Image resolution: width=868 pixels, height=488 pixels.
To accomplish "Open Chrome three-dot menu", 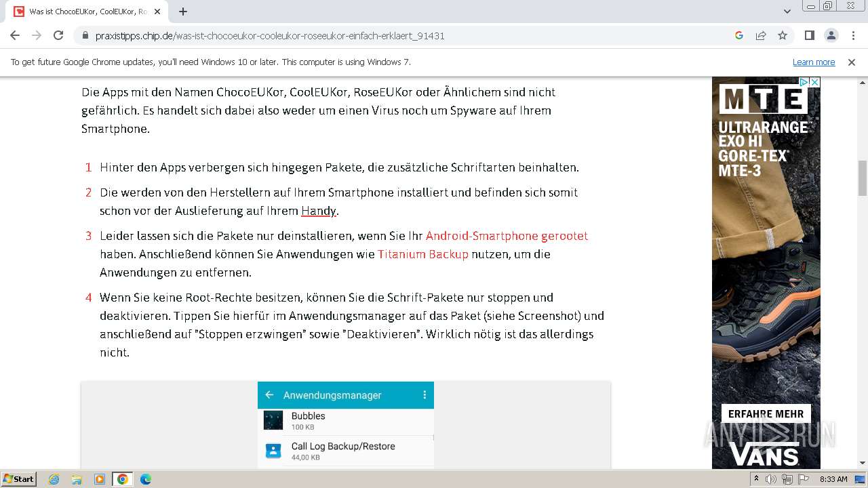I will [852, 35].
